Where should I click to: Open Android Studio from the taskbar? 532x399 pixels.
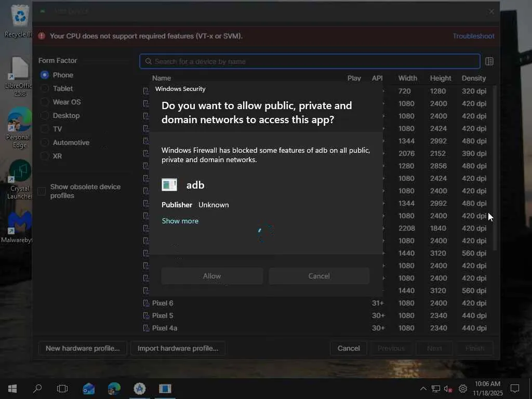[x=139, y=389]
